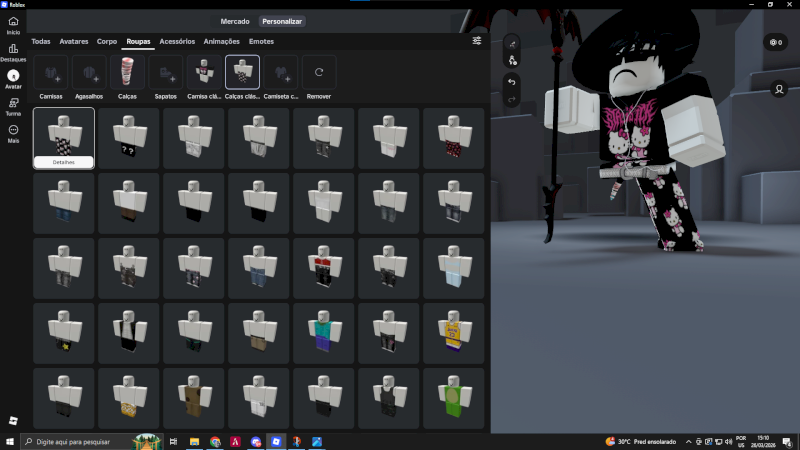The width and height of the screenshot is (800, 450).
Task: Click the Turma sidebar icon
Action: (13, 106)
